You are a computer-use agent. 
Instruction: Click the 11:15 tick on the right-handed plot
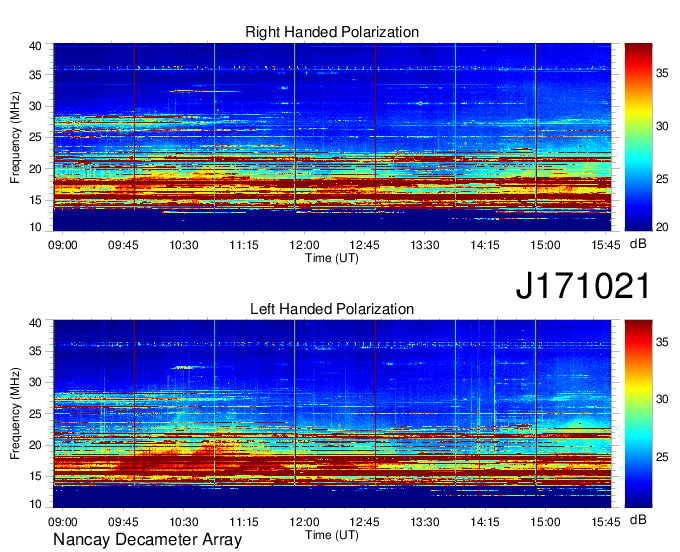pos(244,245)
